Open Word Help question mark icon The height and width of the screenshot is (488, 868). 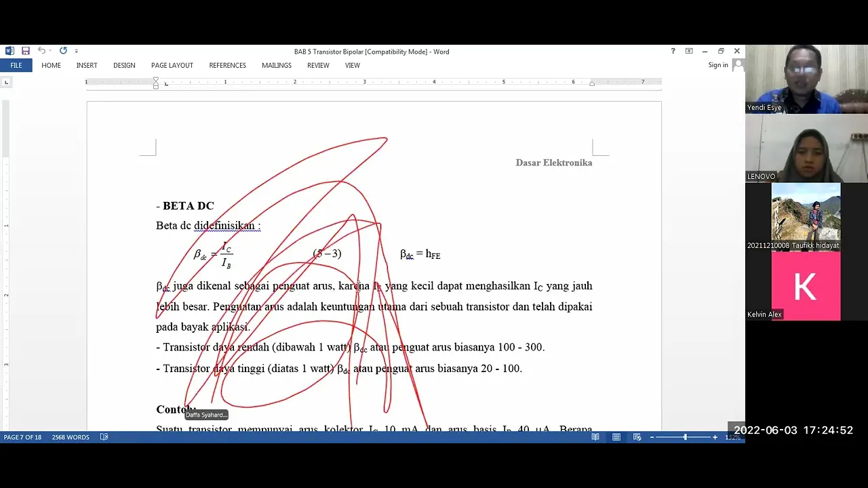[673, 51]
